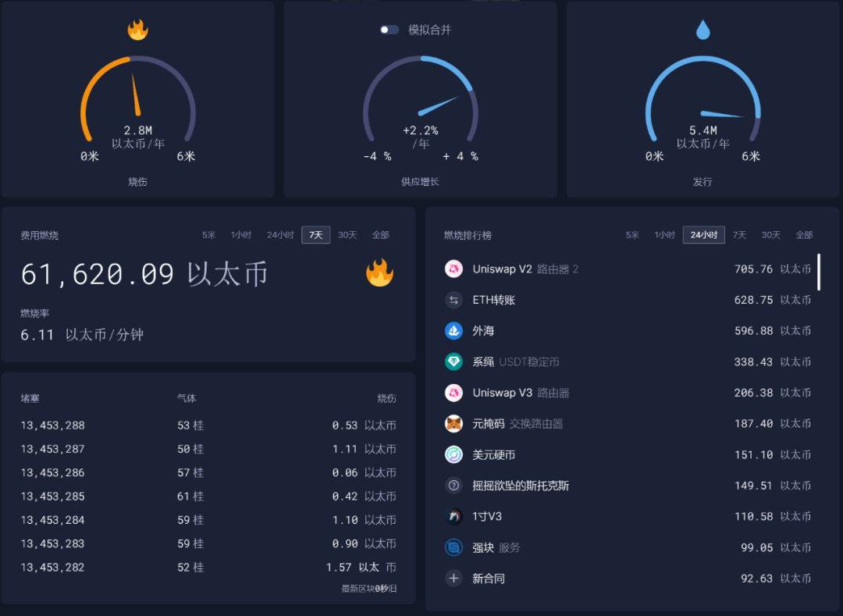This screenshot has width=843, height=616.
Task: Select 24小时 tab in 费用燃烧 panel
Action: click(x=280, y=235)
